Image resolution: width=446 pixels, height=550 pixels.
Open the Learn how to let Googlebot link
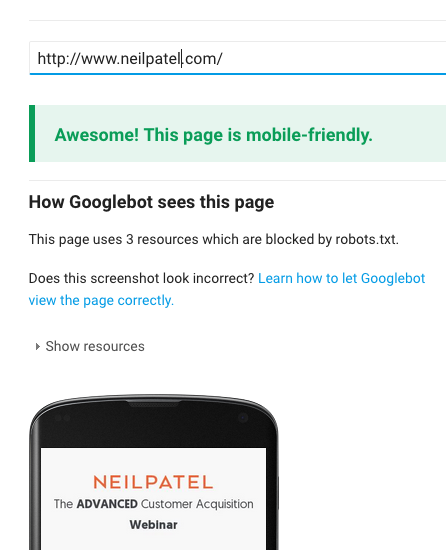point(341,279)
